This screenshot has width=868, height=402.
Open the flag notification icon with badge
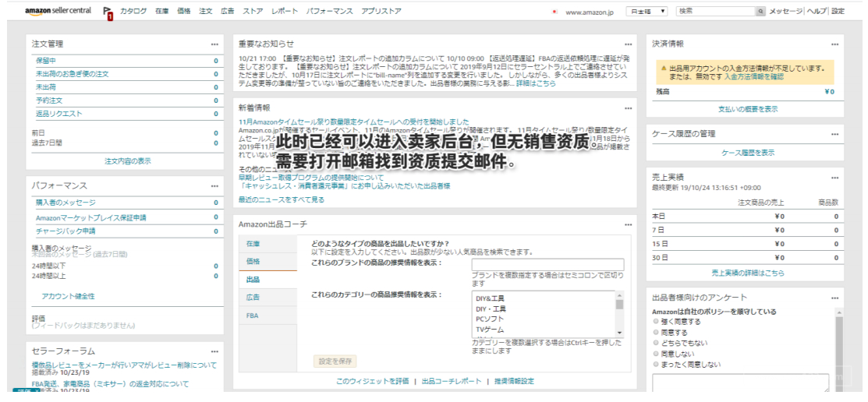coord(108,13)
